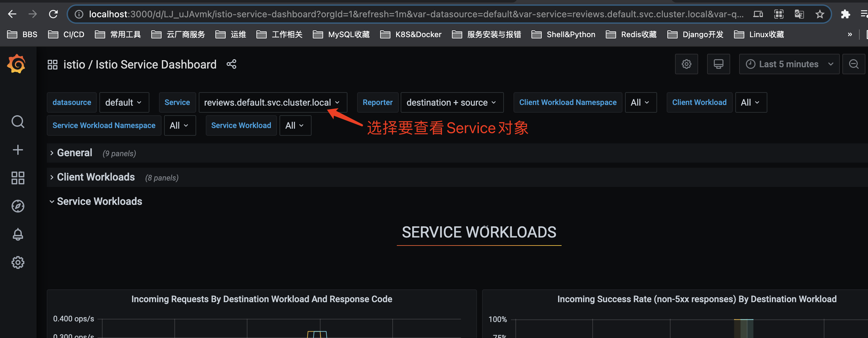Open the MySQL收藏 bookmark folder

point(341,34)
